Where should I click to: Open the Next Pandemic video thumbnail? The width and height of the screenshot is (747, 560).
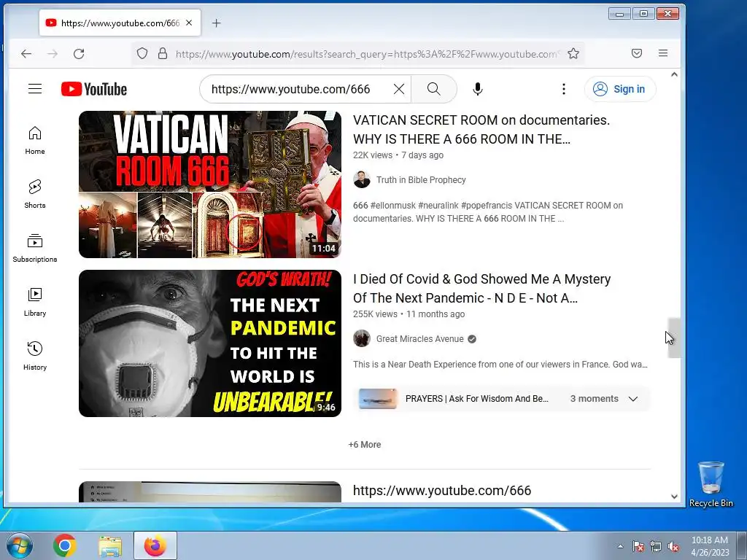(210, 343)
